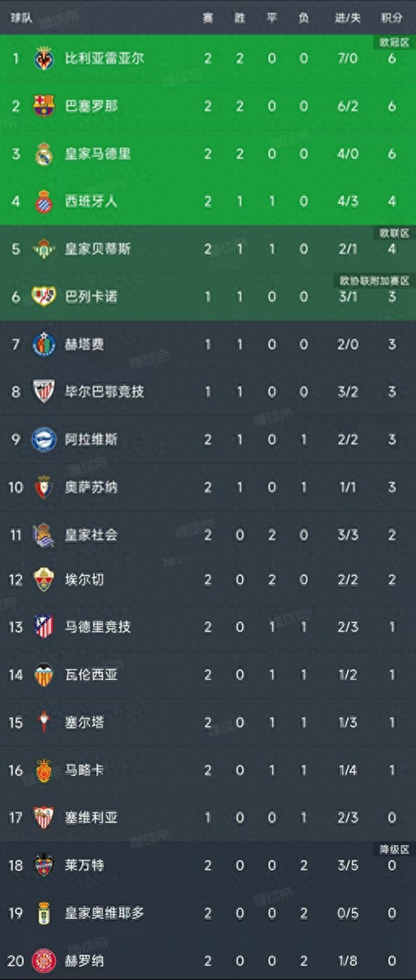This screenshot has height=980, width=416.
Task: Click the 进/失 column header
Action: click(x=348, y=18)
